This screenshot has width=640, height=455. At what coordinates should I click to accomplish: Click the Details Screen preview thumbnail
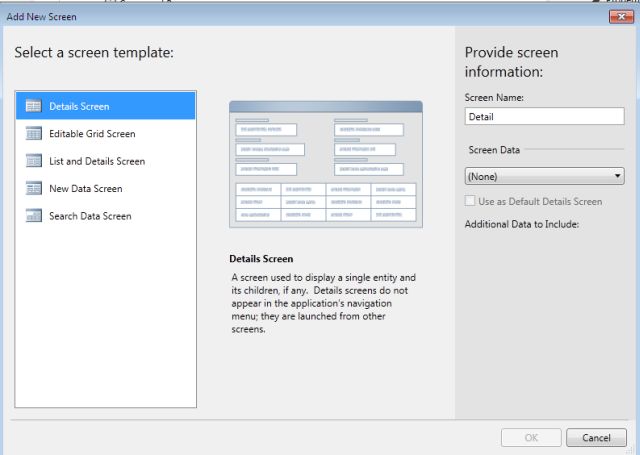[x=326, y=164]
